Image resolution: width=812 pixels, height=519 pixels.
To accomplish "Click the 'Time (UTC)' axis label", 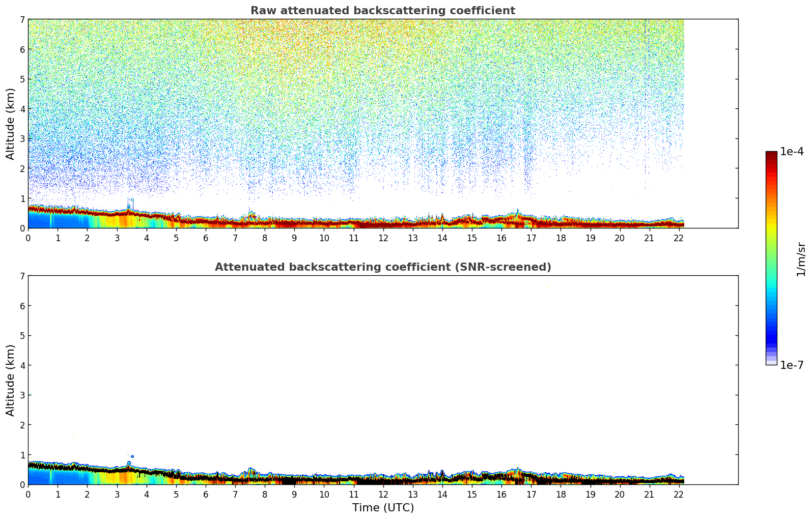I will pyautogui.click(x=383, y=508).
